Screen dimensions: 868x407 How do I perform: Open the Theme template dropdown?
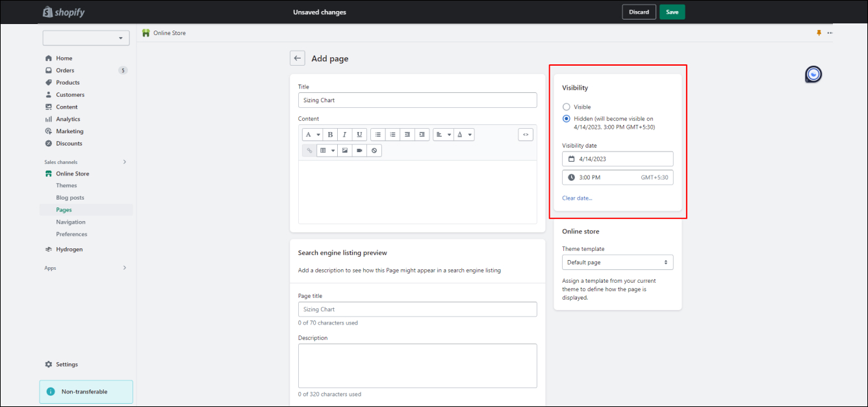tap(617, 262)
